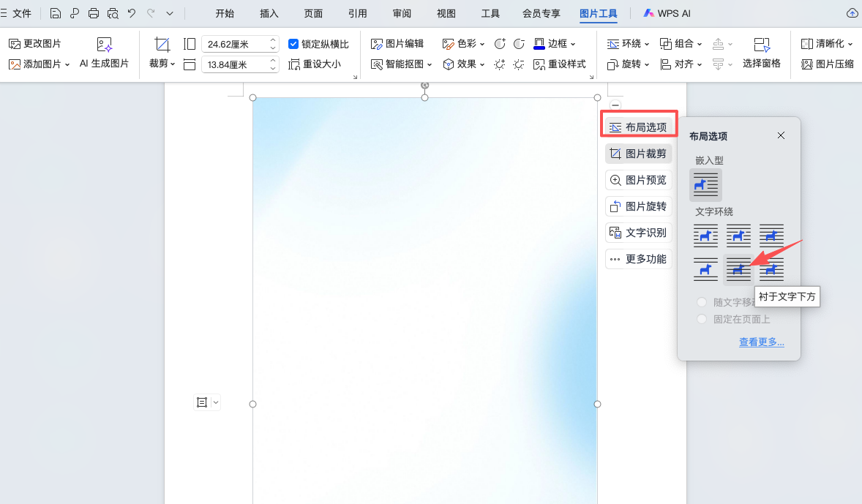Screen dimensions: 862x504
Task: Switch to the References (引用) tab
Action: point(357,13)
